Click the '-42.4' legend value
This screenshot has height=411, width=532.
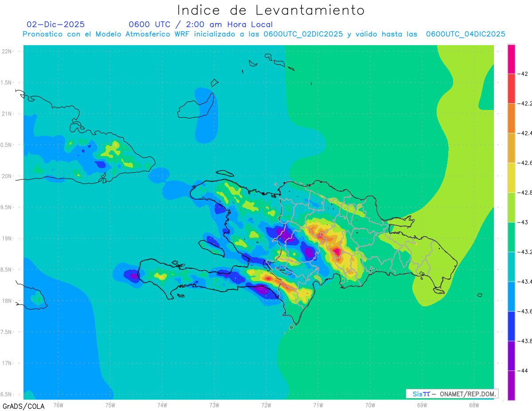point(526,133)
